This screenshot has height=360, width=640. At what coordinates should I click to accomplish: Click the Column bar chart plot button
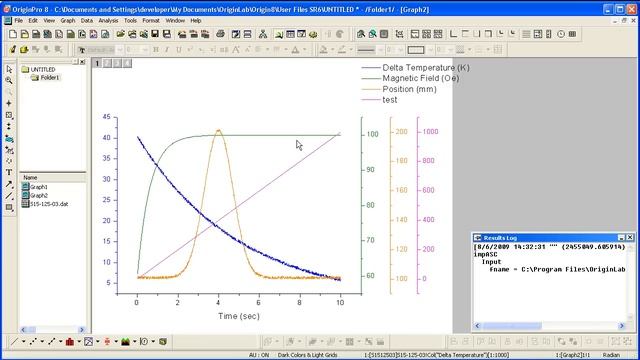(70, 342)
